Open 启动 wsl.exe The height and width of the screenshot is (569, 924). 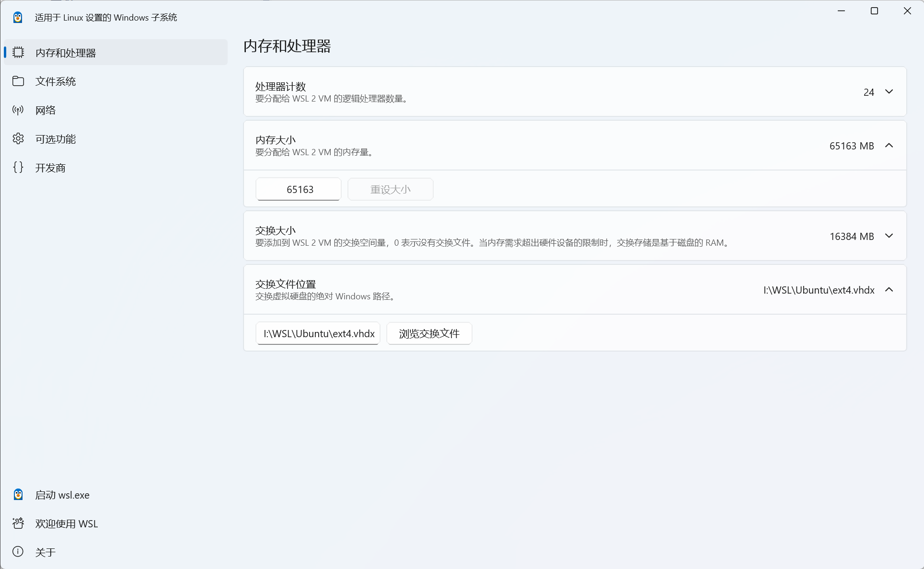(62, 495)
